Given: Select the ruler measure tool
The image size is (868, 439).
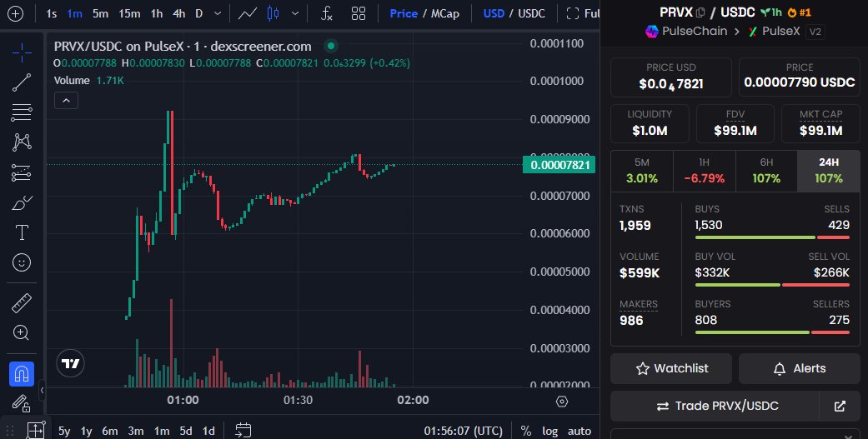Looking at the screenshot, I should point(22,303).
